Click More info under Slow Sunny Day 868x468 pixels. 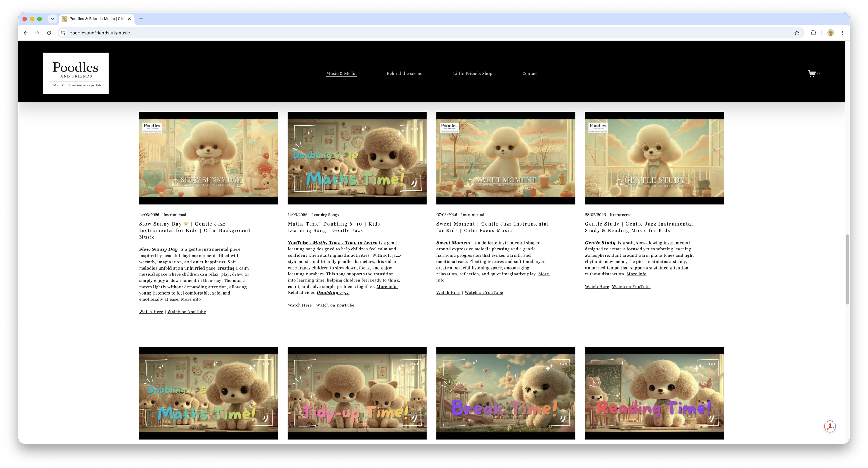[191, 299]
